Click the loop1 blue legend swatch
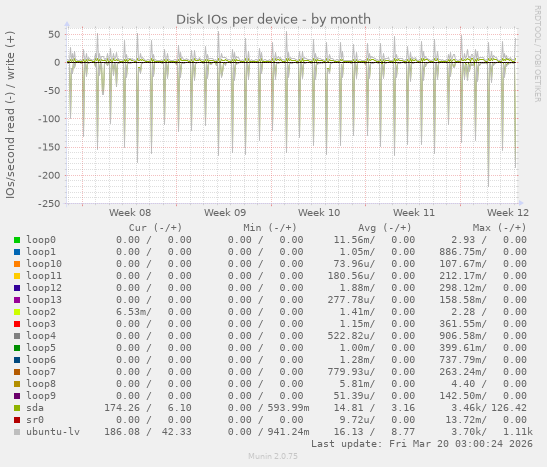This screenshot has width=547, height=467. click(x=17, y=252)
